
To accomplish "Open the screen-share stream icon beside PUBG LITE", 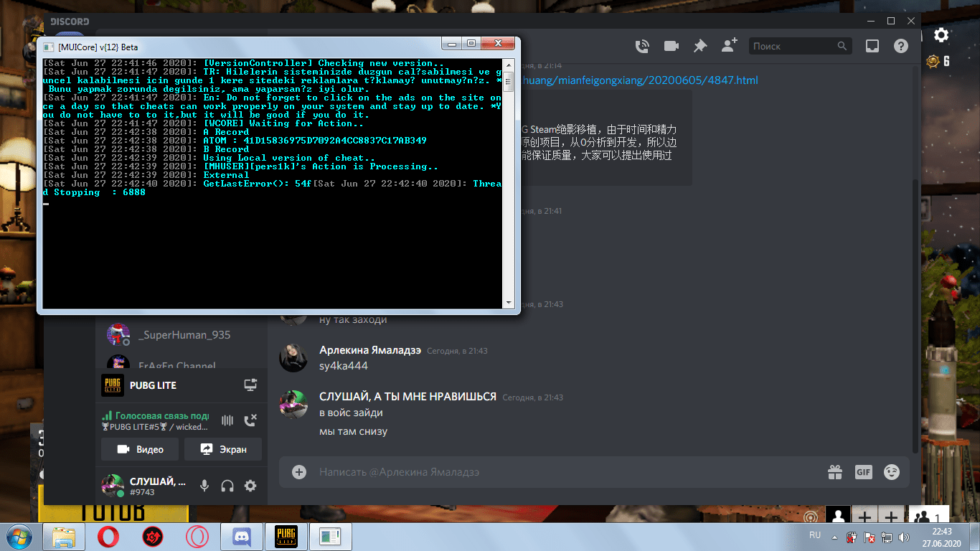I will [250, 385].
